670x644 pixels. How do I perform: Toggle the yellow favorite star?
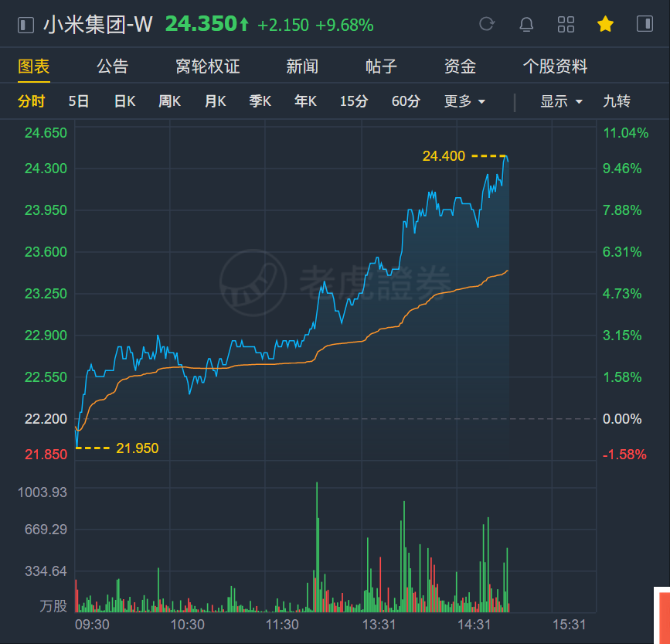[605, 24]
